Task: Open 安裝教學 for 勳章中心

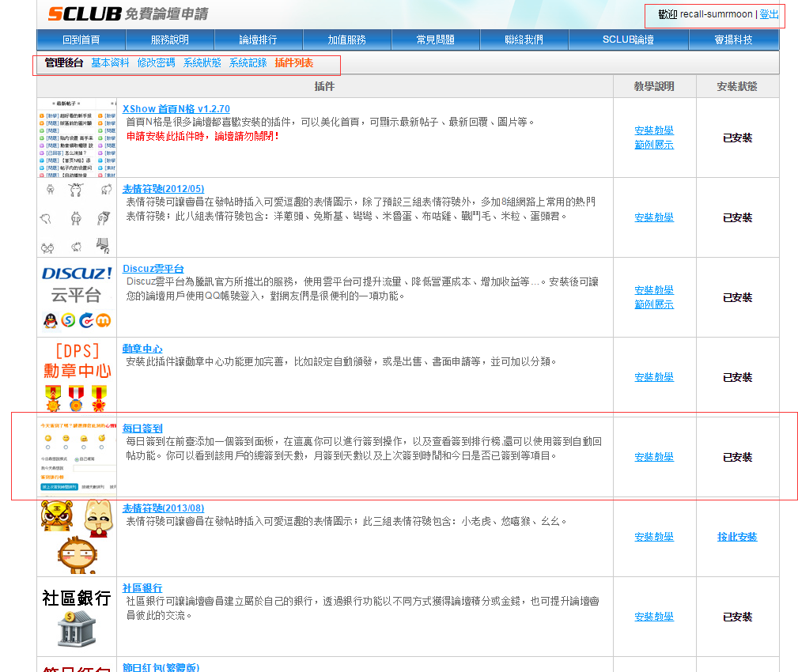Action: click(654, 377)
